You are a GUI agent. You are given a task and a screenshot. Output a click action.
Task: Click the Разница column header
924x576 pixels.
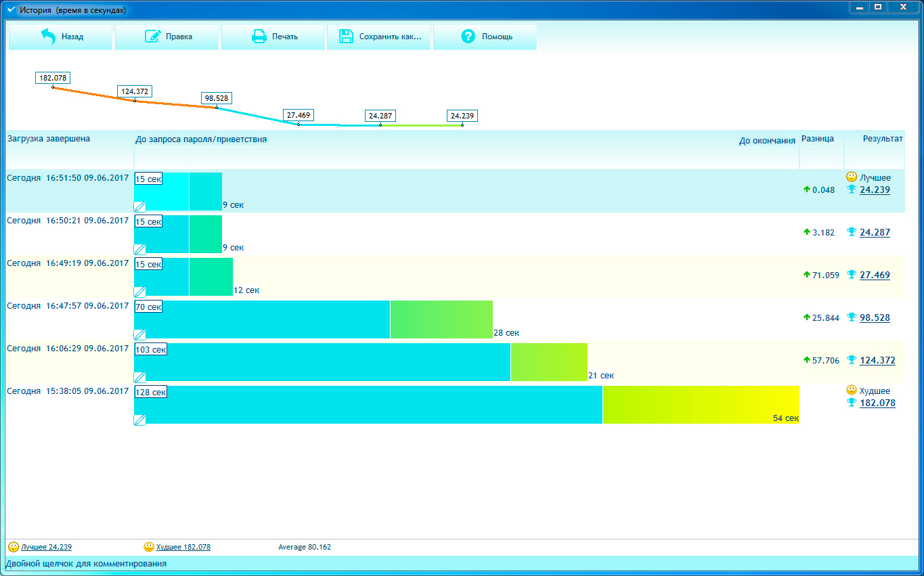click(818, 139)
